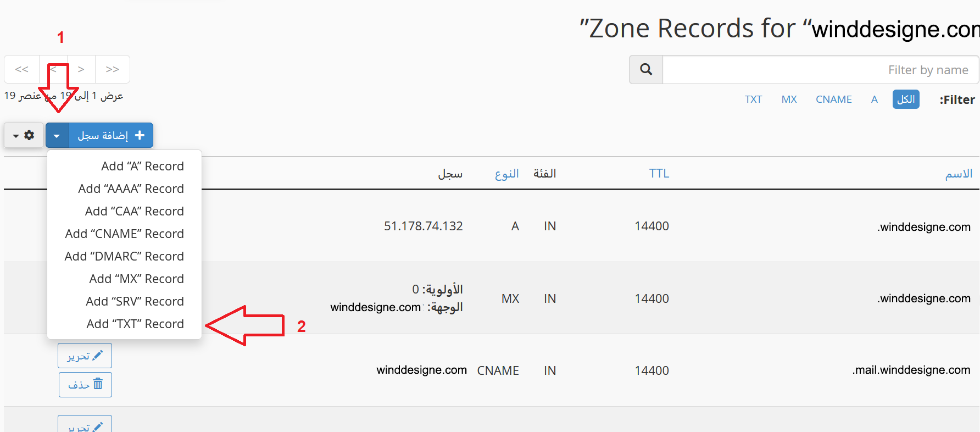Go to the first page (<<)

coord(22,69)
